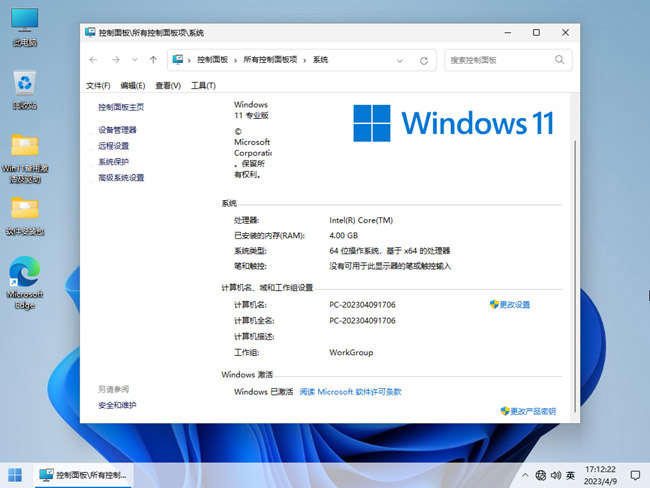
Task: Open the 查看(V) menu
Action: click(x=168, y=85)
